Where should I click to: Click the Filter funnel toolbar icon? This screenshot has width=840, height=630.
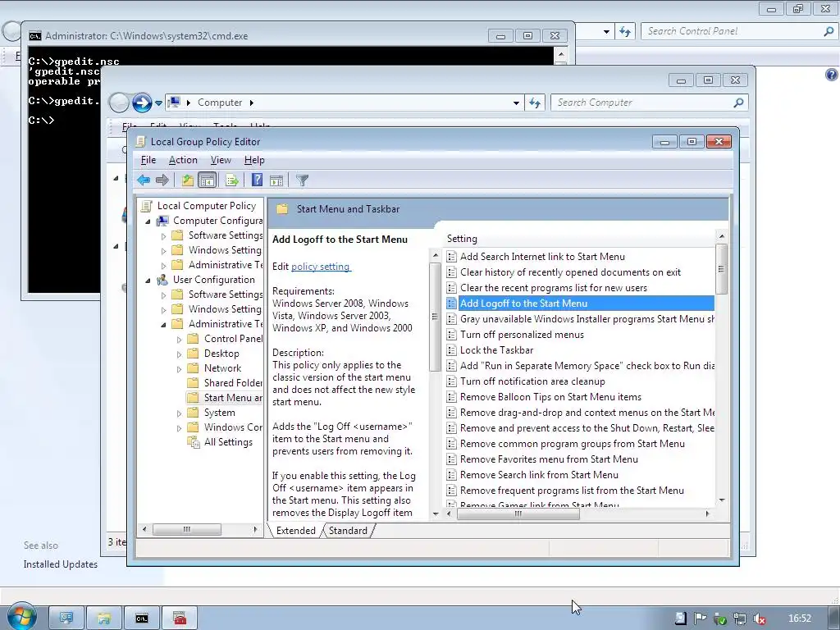[302, 180]
